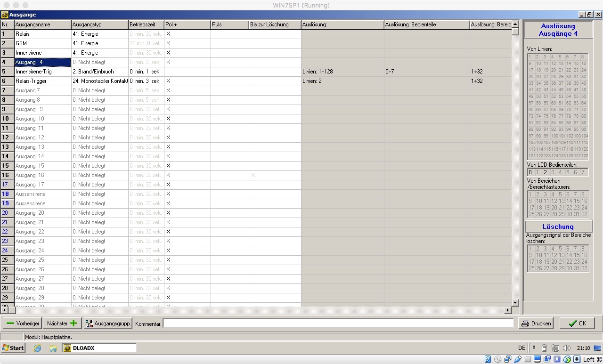603x364 pixels.
Task: Toggle LCD-Bedienteil 0 in the right panel
Action: pos(530,172)
